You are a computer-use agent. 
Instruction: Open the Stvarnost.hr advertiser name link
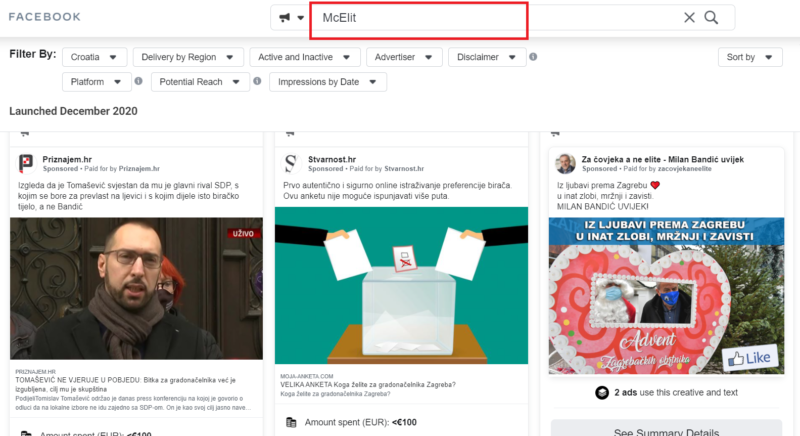tap(332, 160)
